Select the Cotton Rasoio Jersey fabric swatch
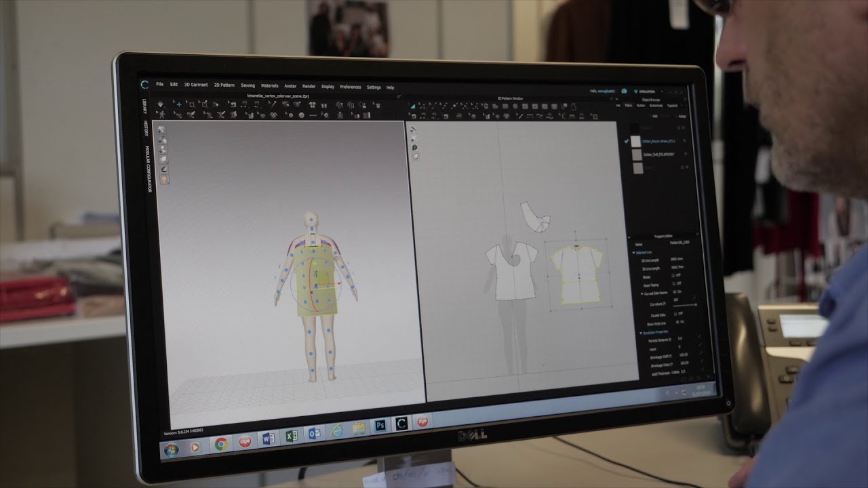868x488 pixels. pyautogui.click(x=636, y=141)
